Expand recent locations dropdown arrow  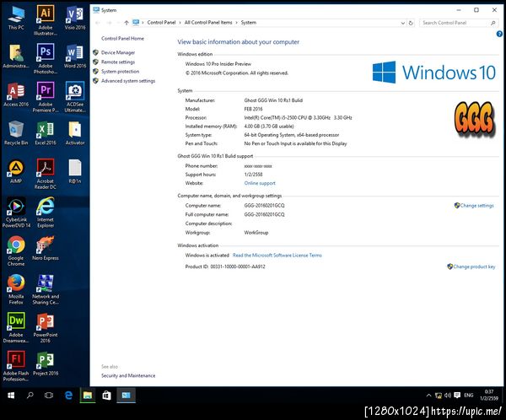tap(118, 23)
